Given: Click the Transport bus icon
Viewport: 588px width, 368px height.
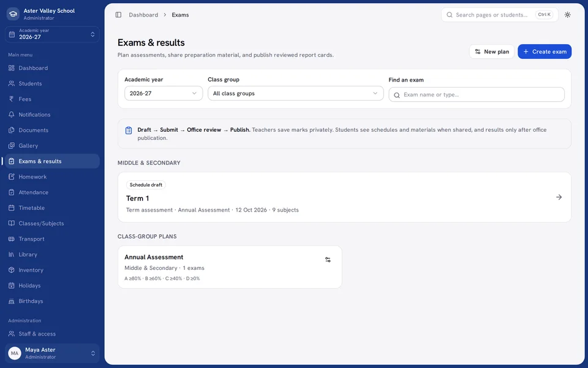Looking at the screenshot, I should click(x=11, y=239).
